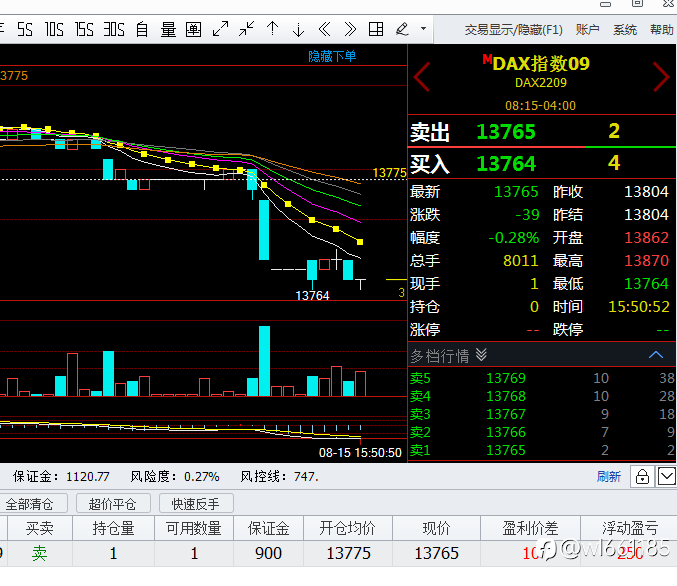Click the 刷新 refresh link

click(x=609, y=477)
